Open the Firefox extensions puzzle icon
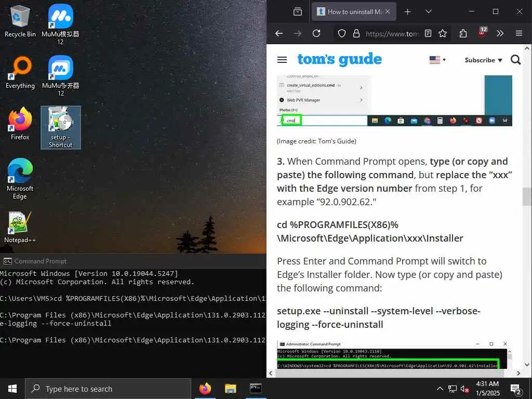 pos(463,33)
